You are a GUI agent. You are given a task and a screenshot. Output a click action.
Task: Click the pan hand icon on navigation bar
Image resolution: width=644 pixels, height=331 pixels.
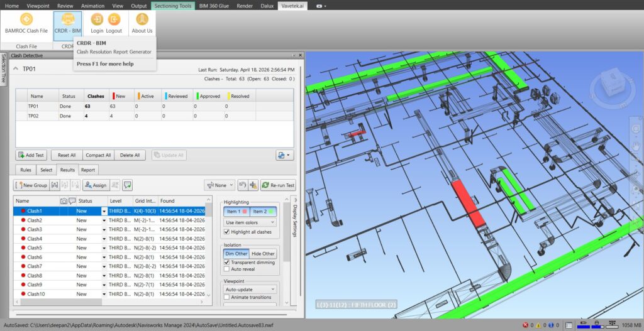pos(636,146)
